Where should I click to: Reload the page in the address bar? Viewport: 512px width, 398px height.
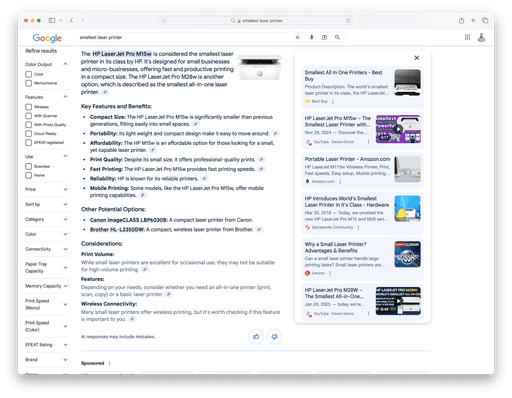[348, 21]
